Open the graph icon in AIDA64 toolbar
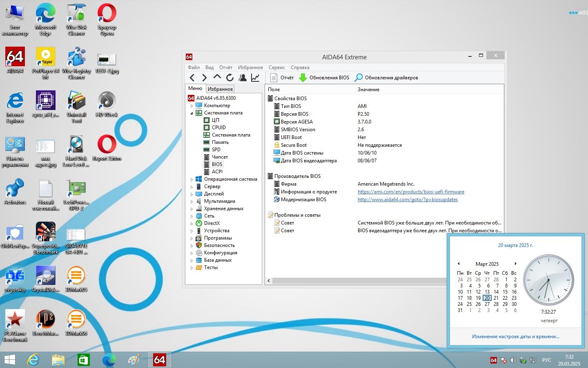The height and width of the screenshot is (368, 588). click(x=255, y=78)
